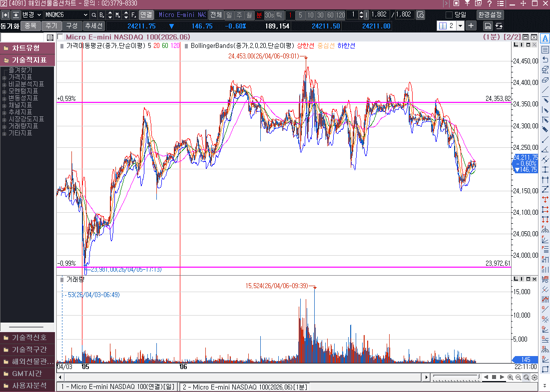The height and width of the screenshot is (392, 550).
Task: Click the undo arrow in drawing toolbar
Action: point(545,59)
